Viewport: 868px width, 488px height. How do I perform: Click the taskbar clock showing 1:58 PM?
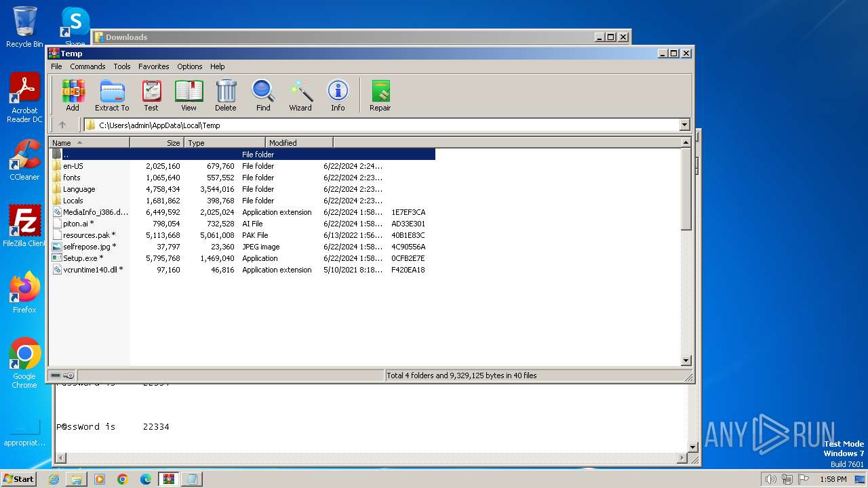833,479
